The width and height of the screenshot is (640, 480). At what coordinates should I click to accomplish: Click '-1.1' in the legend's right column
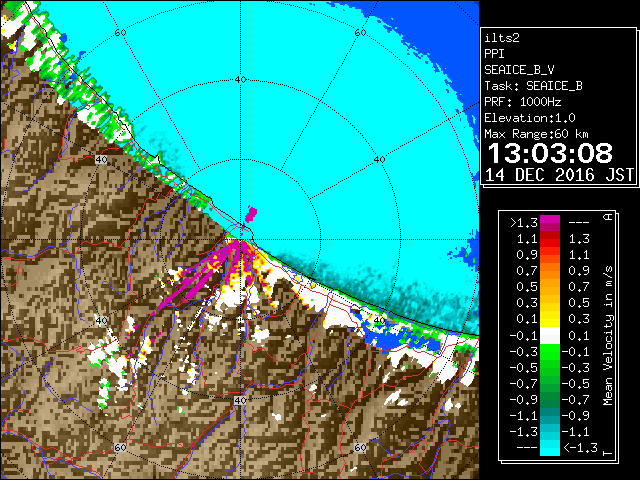576,432
